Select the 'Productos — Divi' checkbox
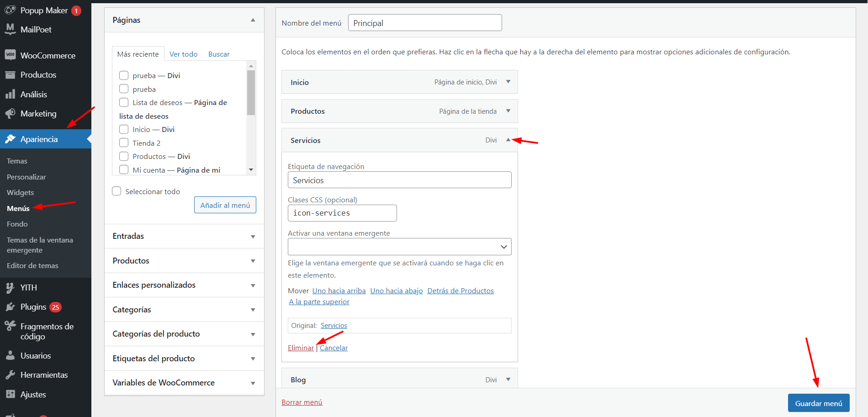The image size is (868, 417). click(124, 156)
